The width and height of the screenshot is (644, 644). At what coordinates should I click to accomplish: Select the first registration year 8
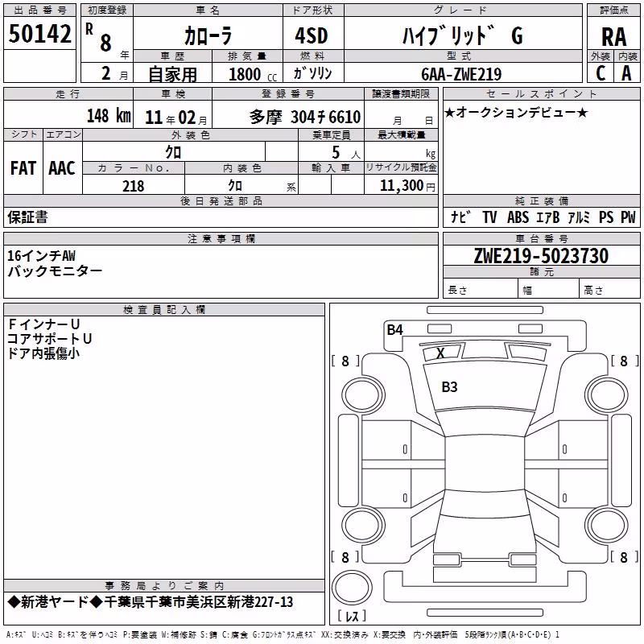point(106,43)
